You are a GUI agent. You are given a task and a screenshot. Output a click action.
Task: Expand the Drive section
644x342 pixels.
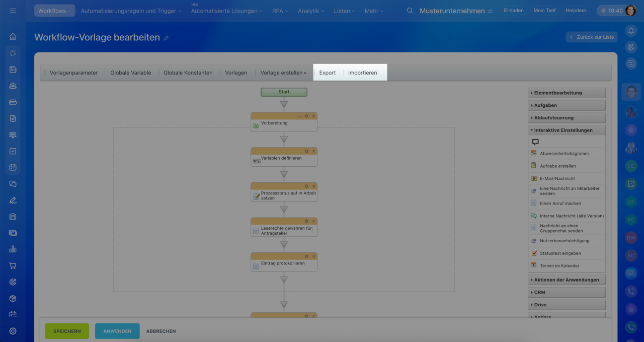567,305
